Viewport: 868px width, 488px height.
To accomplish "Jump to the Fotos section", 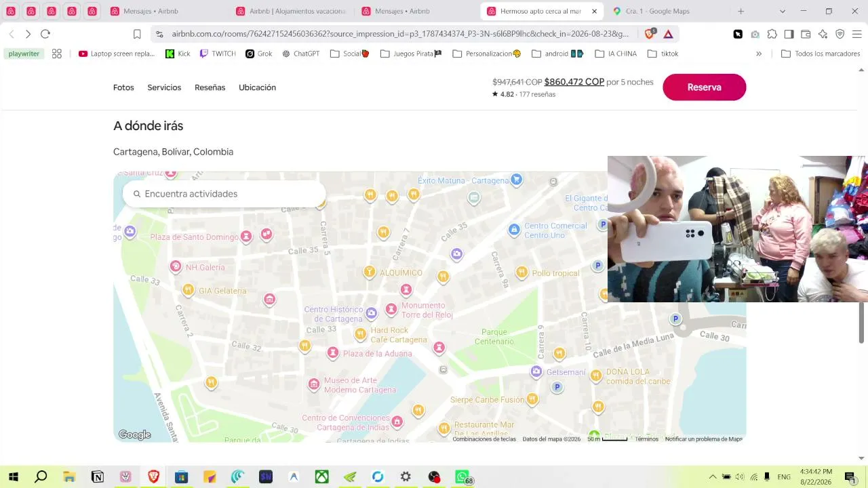I will click(x=123, y=87).
